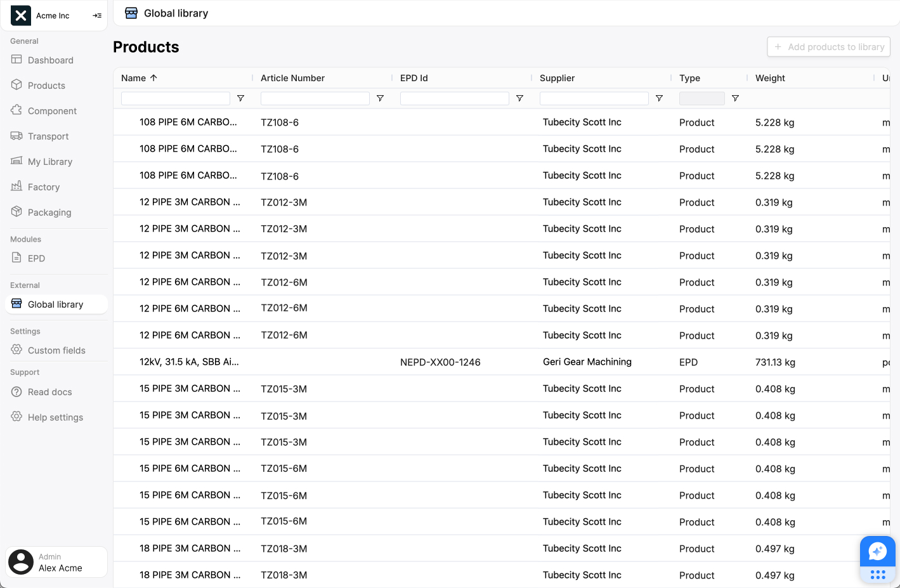The image size is (900, 588).
Task: Open filter options for Name column
Action: pos(240,98)
